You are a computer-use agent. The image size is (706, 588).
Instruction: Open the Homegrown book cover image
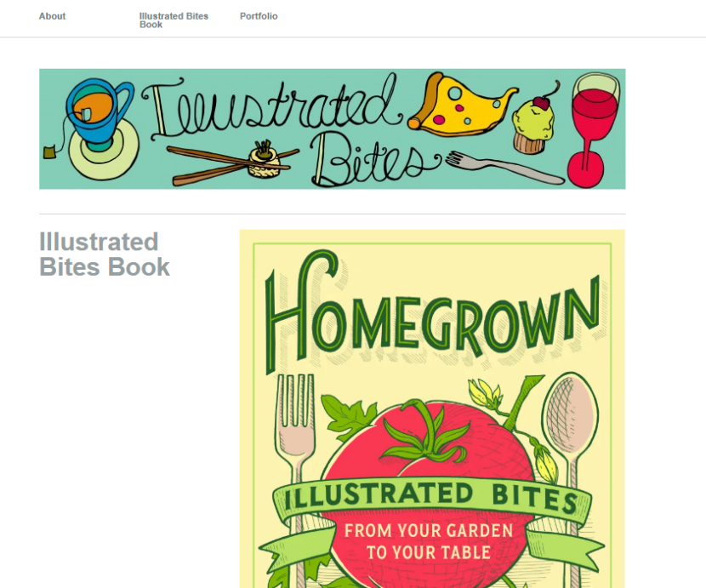(432, 408)
